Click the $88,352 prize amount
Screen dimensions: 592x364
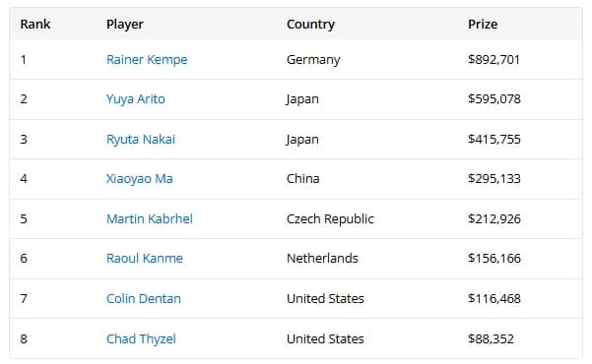pyautogui.click(x=491, y=338)
